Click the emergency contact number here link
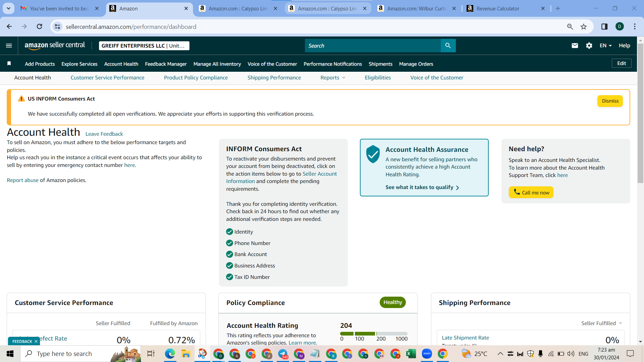This screenshot has width=644, height=362. (129, 165)
